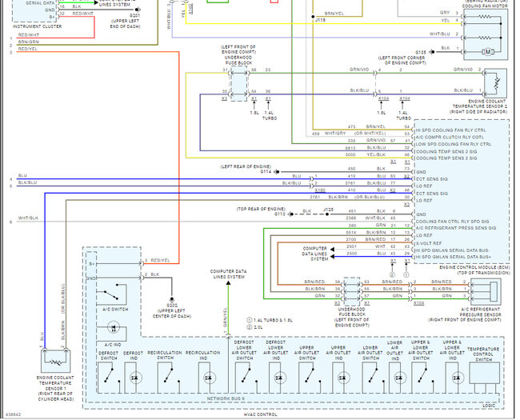Select the Lower Air Outlet IND LED
520x420 pixels.
400,378
